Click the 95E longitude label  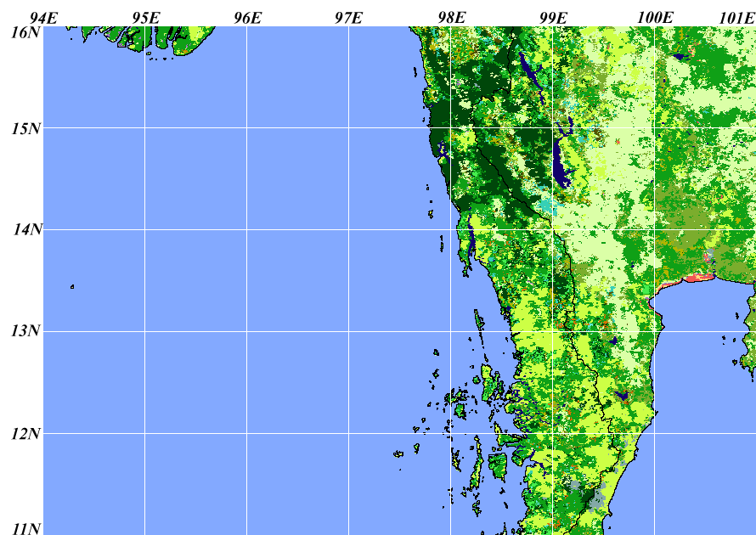tap(145, 19)
